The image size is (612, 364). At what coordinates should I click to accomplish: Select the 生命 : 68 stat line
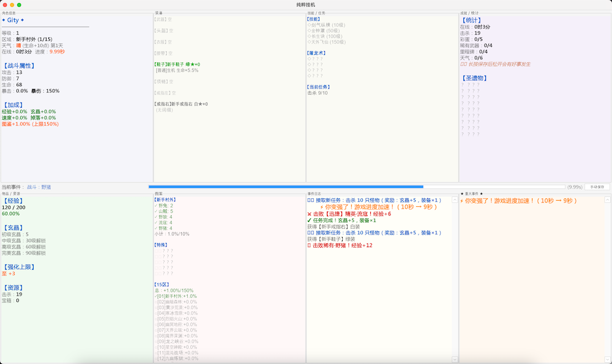tap(12, 85)
